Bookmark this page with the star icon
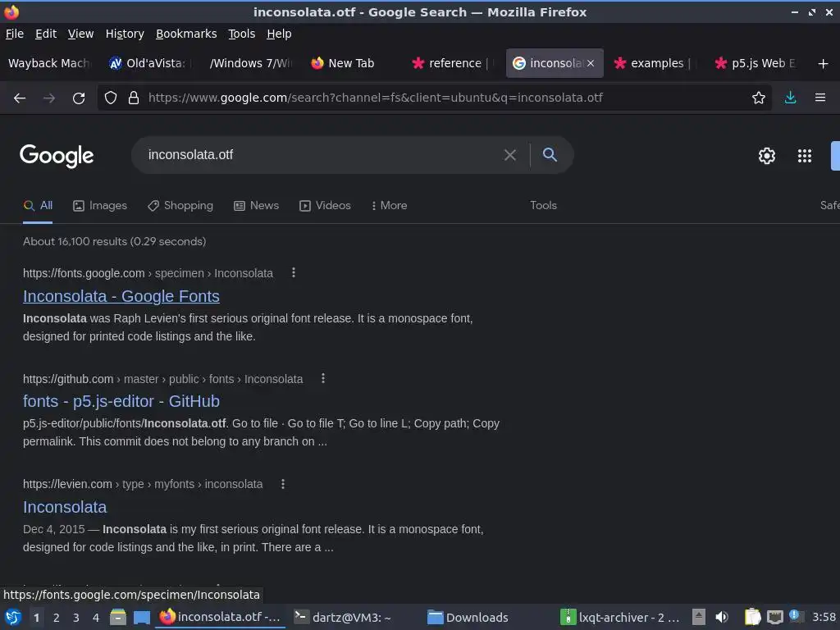 [759, 98]
